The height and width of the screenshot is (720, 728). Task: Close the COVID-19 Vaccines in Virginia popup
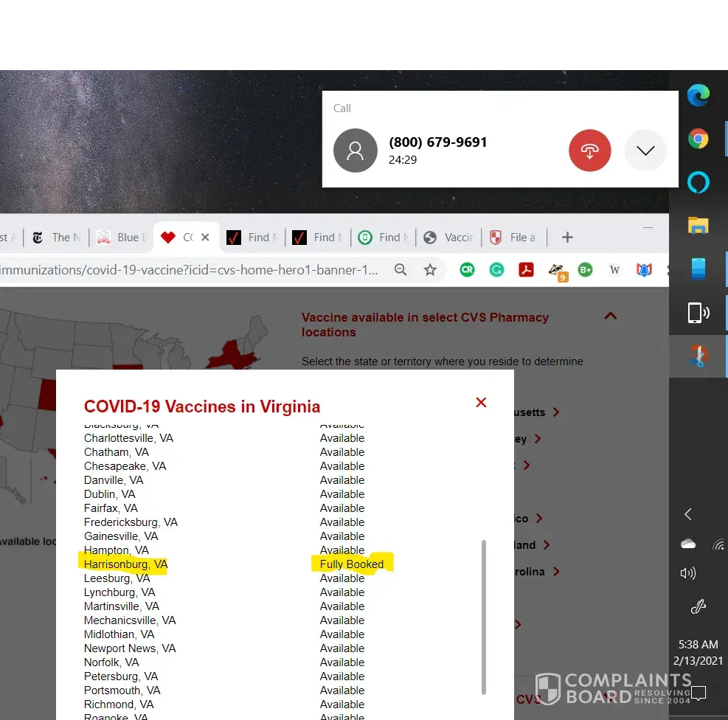481,402
